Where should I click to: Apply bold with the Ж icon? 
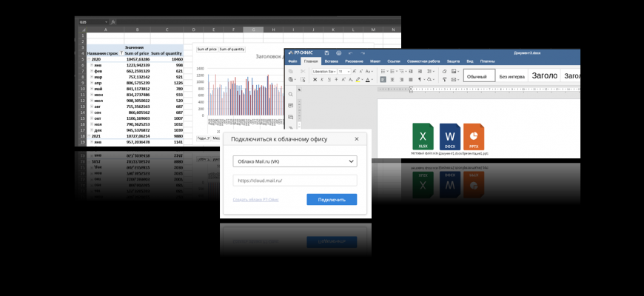314,80
